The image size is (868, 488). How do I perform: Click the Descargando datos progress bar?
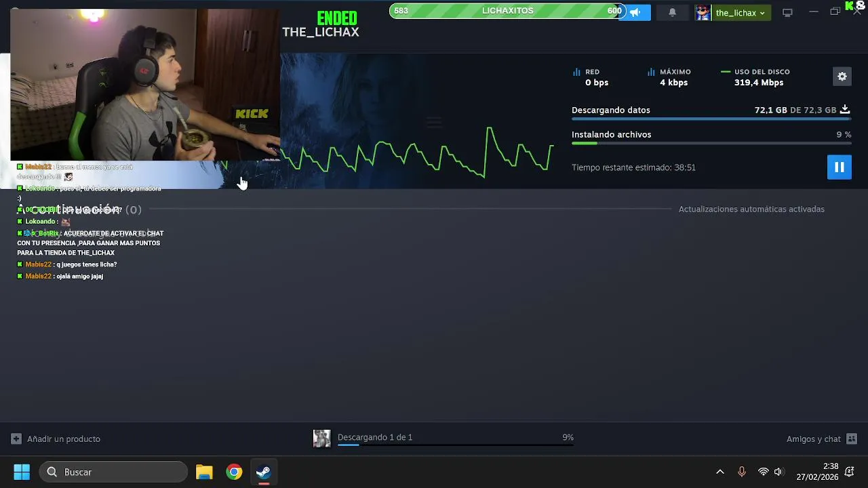(711, 119)
